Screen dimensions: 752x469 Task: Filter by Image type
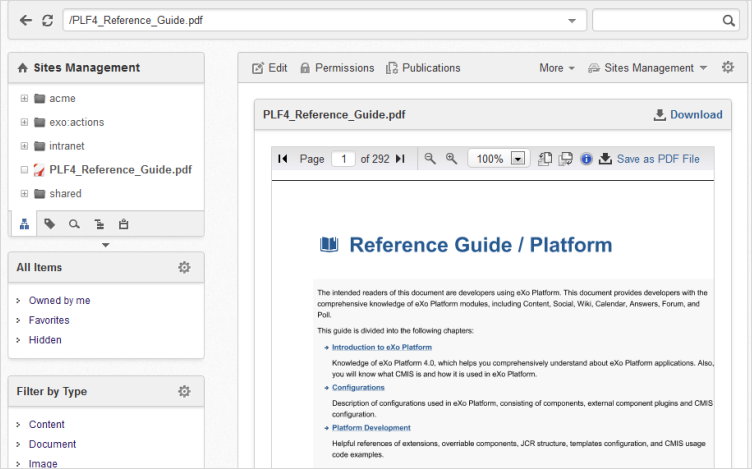pyautogui.click(x=43, y=464)
